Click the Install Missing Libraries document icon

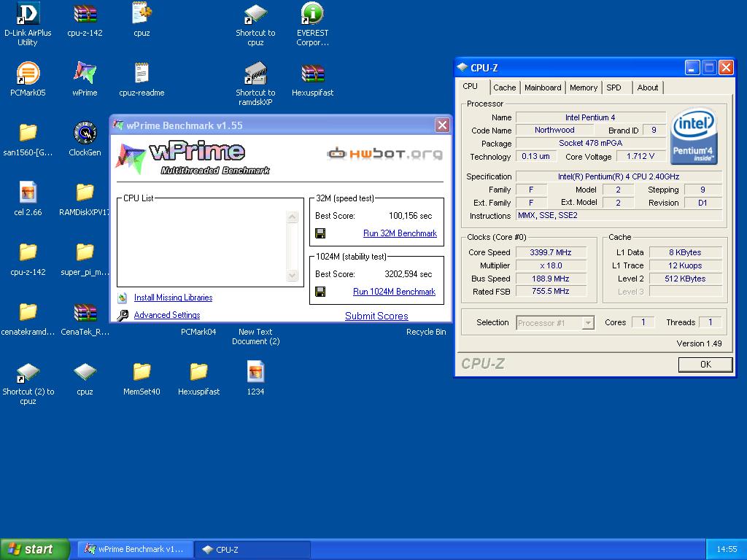coord(123,297)
